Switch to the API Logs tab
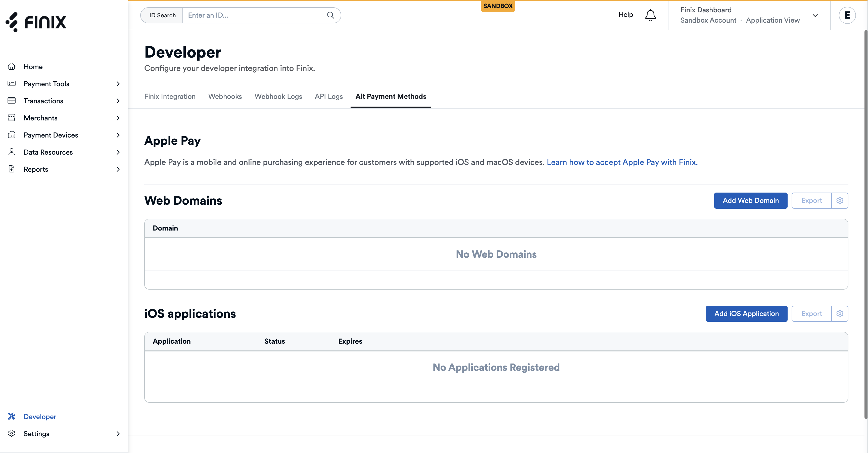Screen dimensions: 868x453 pyautogui.click(x=328, y=96)
